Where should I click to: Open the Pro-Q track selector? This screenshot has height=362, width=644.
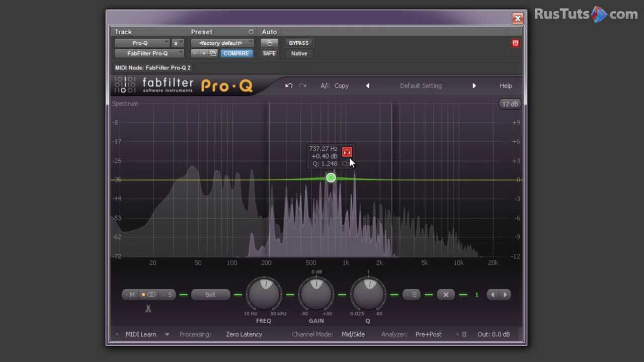pos(142,43)
